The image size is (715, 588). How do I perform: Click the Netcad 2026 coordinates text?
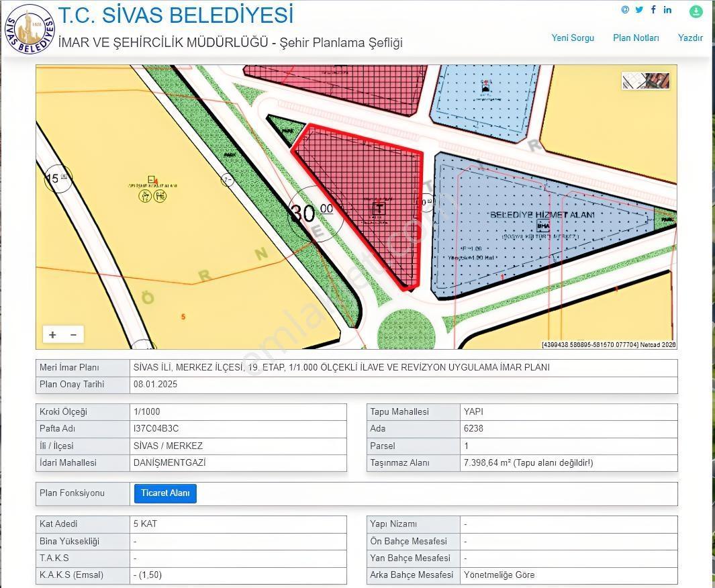tap(609, 344)
